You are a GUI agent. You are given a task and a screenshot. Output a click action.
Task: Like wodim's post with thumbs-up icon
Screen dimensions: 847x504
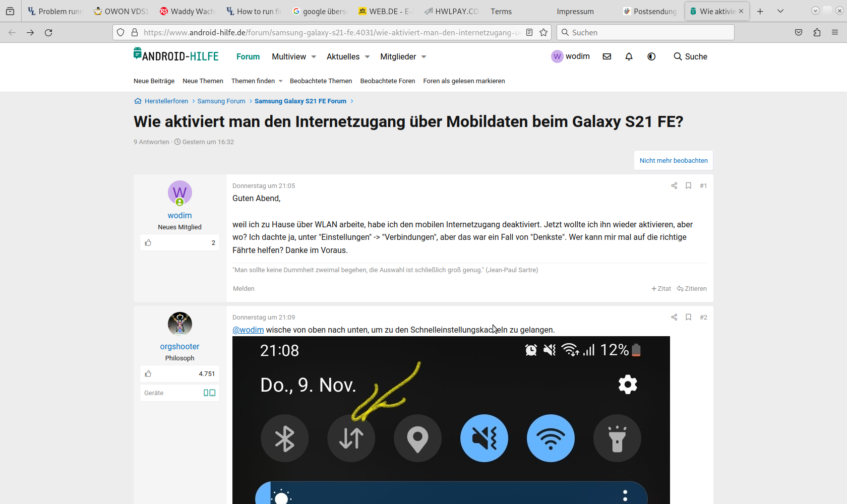coord(148,243)
